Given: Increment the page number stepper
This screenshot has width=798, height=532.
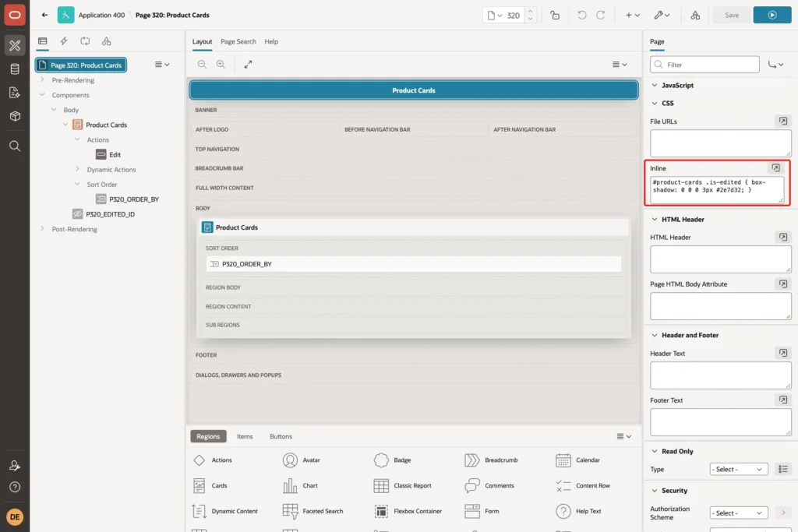Looking at the screenshot, I should (530, 11).
